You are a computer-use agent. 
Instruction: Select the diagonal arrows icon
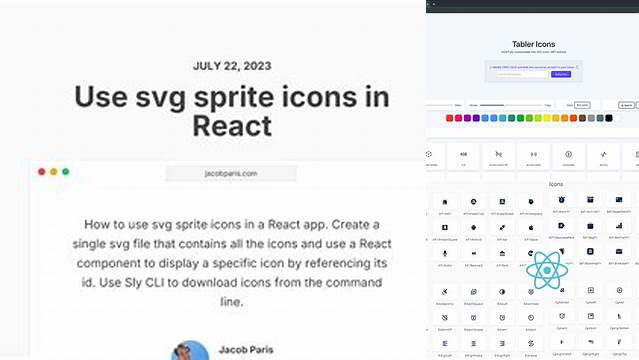(502, 227)
